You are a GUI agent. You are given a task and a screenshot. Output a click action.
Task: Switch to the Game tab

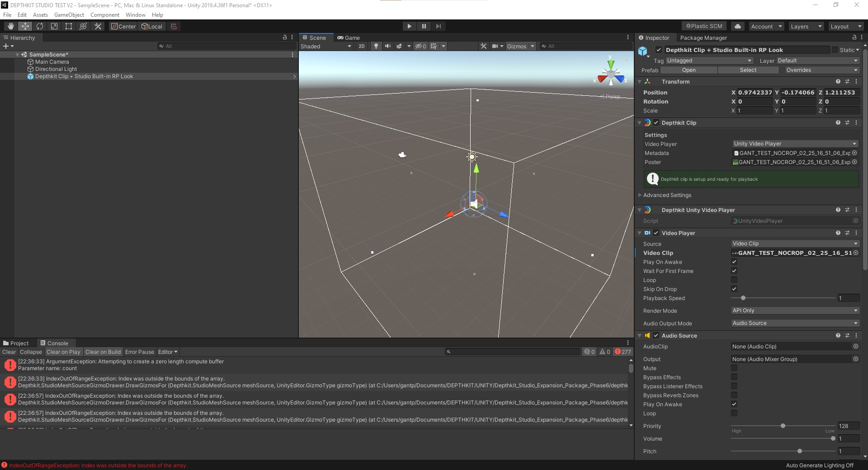coord(349,38)
